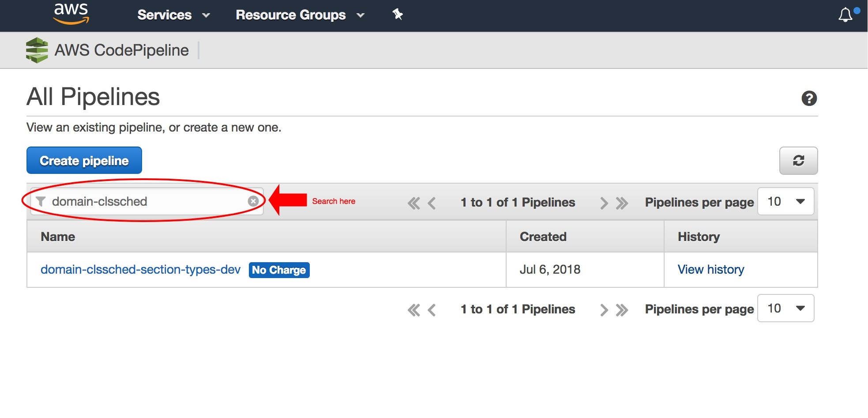Click the filter funnel icon
Image resolution: width=868 pixels, height=418 pixels.
pyautogui.click(x=41, y=201)
